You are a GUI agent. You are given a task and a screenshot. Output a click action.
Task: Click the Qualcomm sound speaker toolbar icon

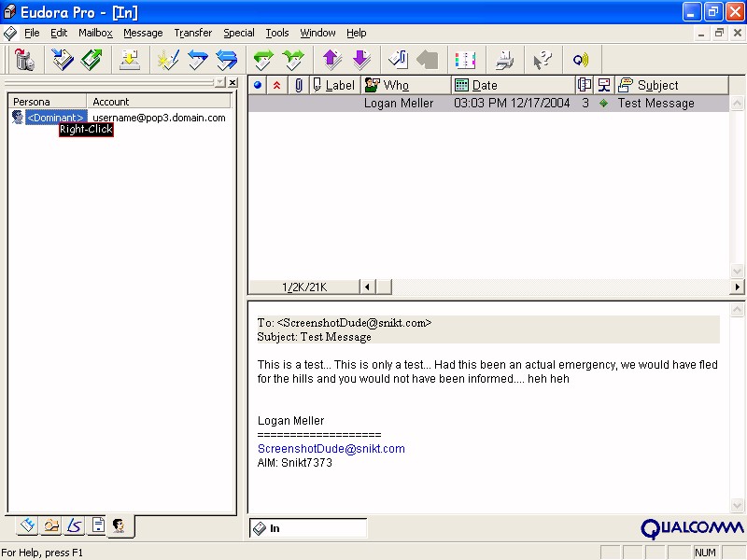point(581,60)
